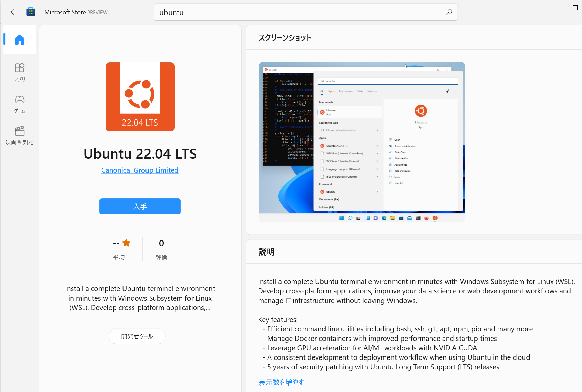Viewport: 582px width, 392px height.
Task: Open the アプリ section in sidebar
Action: click(20, 72)
